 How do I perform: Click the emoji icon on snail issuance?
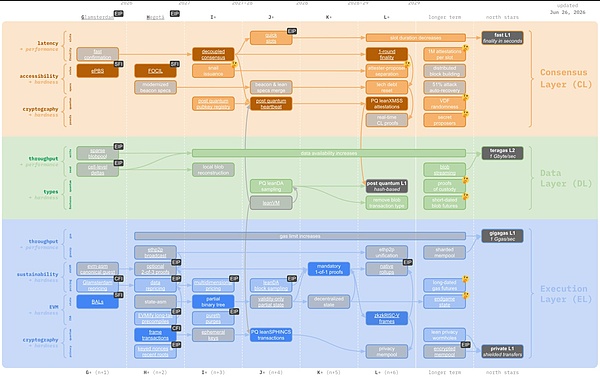[234, 64]
